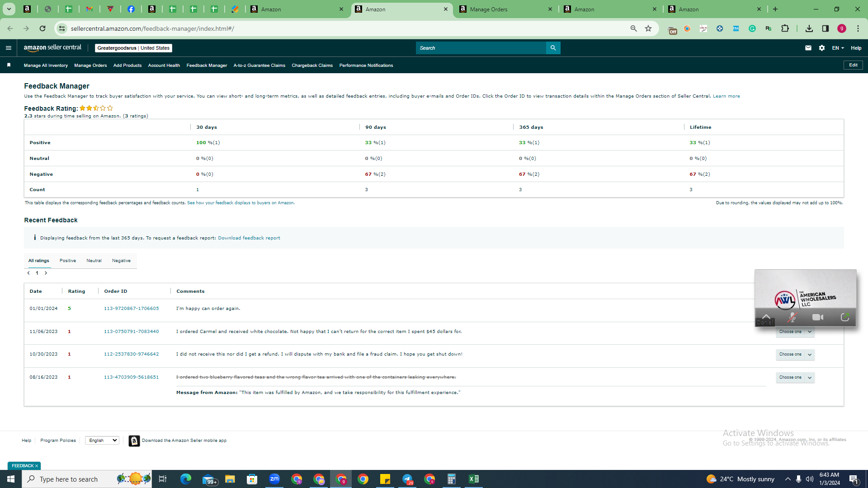
Task: Switch to the Negative feedback tab
Action: click(121, 261)
